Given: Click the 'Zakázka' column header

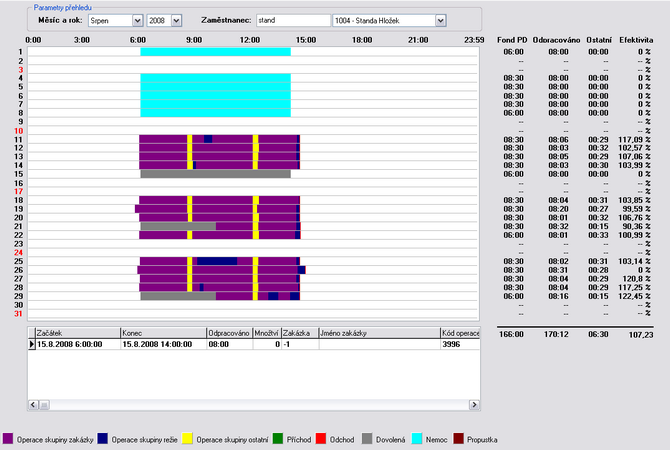Looking at the screenshot, I should click(x=300, y=333).
